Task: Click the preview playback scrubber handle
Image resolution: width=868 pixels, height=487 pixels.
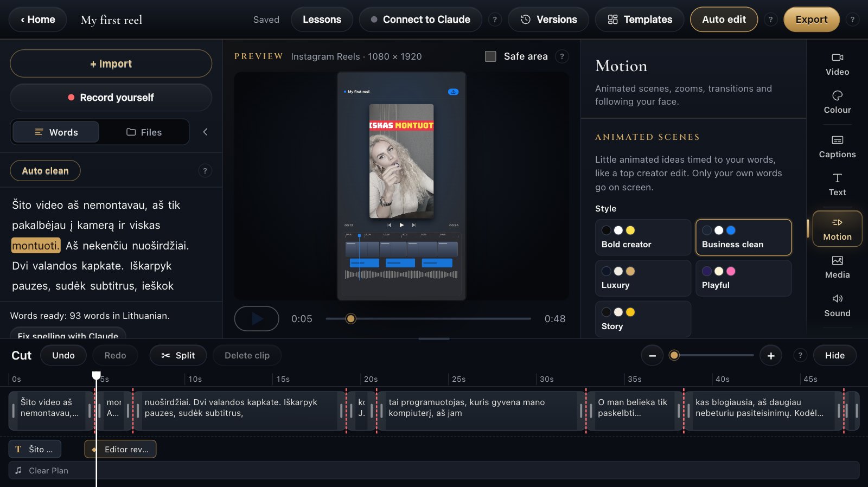Action: click(351, 318)
